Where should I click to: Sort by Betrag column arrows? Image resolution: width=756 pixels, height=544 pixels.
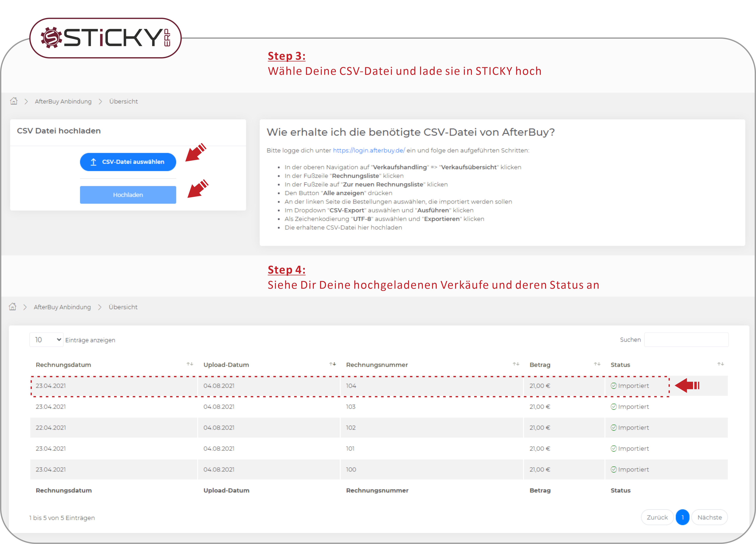pyautogui.click(x=597, y=364)
